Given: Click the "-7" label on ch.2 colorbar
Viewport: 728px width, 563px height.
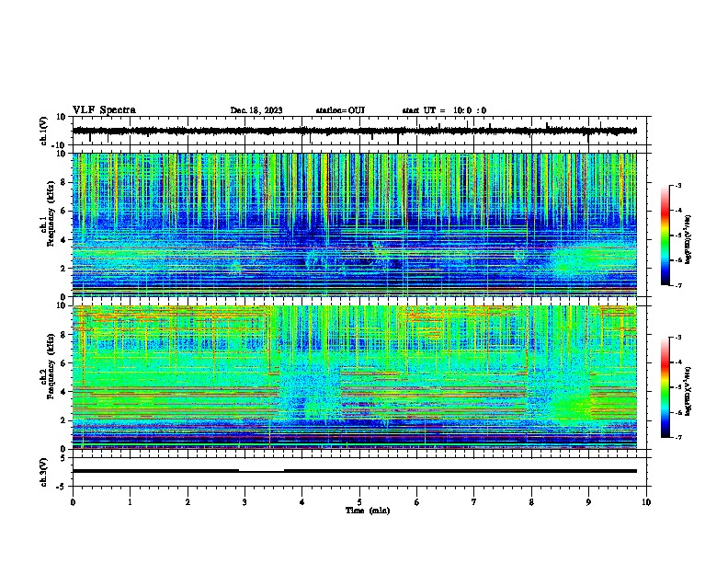Looking at the screenshot, I should (678, 438).
